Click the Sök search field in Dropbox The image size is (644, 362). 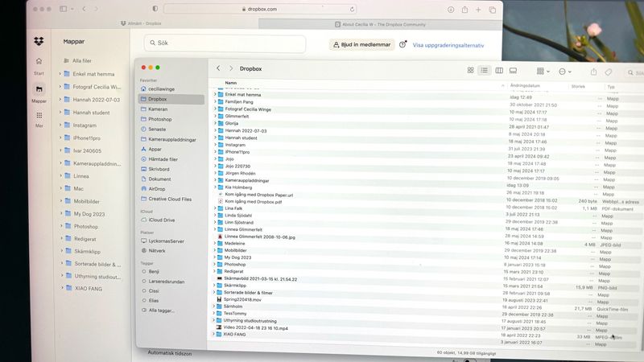coord(225,43)
